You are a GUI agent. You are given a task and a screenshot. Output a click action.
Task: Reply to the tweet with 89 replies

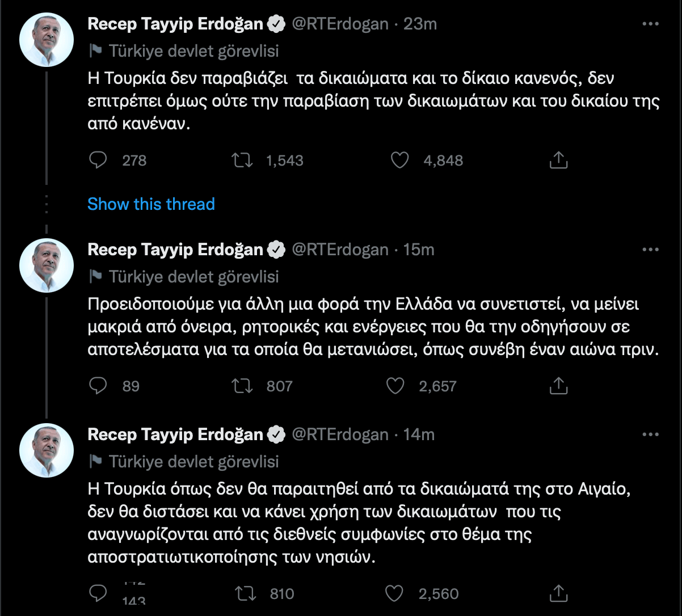point(99,386)
